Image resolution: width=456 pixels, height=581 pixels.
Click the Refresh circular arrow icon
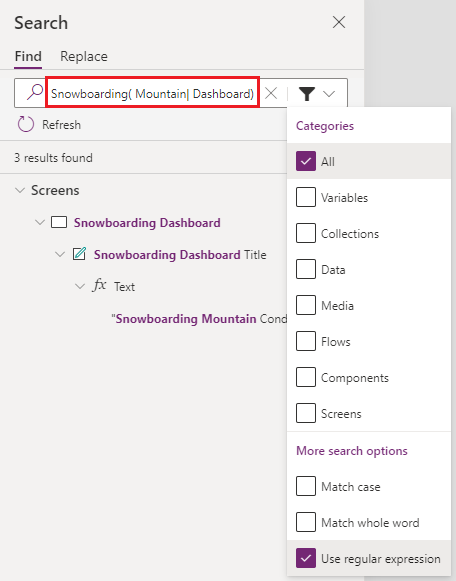[26, 124]
